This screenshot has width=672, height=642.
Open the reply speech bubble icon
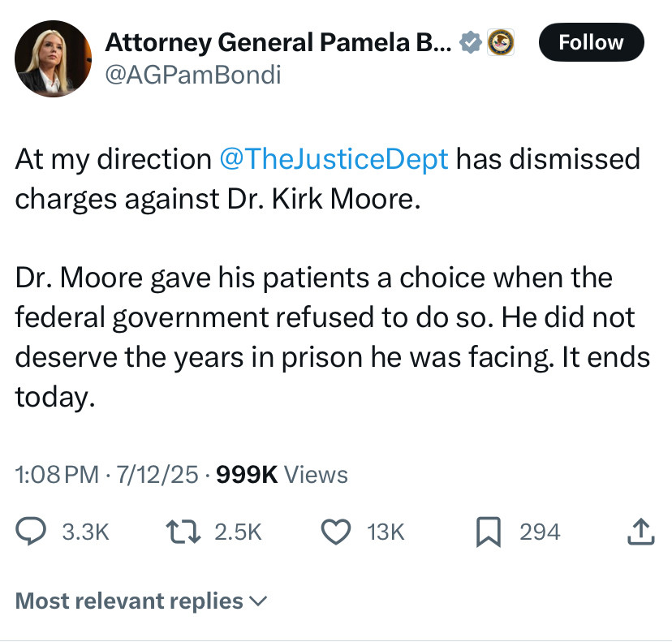point(31,532)
